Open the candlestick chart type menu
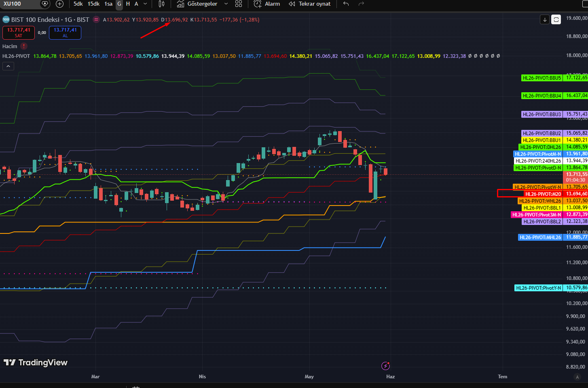The width and height of the screenshot is (588, 388). [x=161, y=4]
